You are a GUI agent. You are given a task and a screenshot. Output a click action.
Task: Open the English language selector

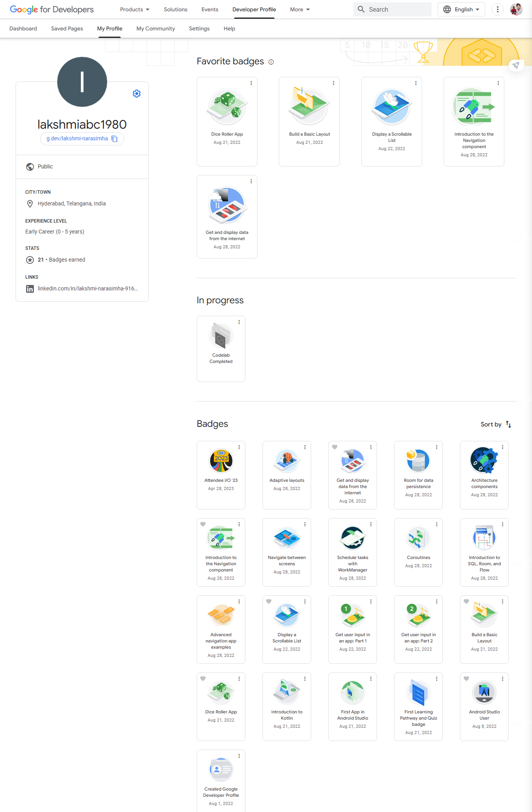pyautogui.click(x=462, y=9)
